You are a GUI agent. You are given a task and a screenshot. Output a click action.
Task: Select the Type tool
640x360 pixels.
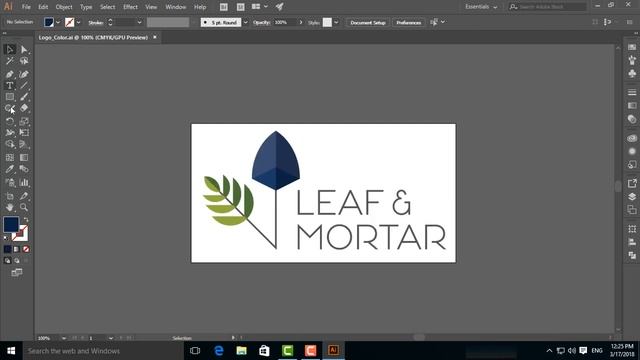[10, 85]
